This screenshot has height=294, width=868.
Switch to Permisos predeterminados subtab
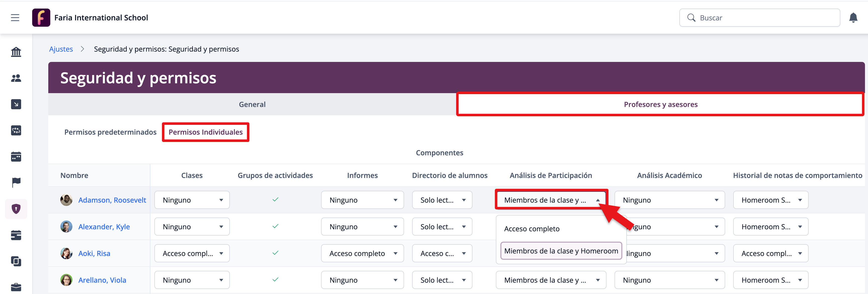(110, 132)
